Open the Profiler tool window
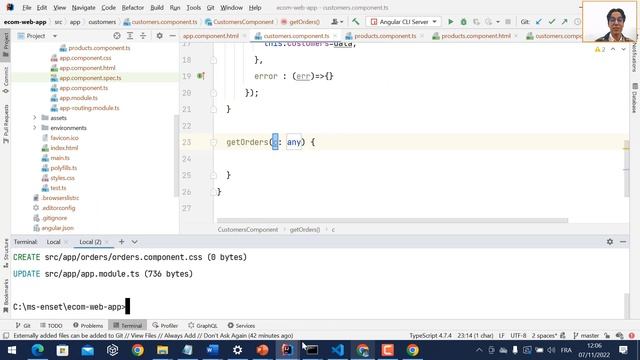This screenshot has width=640, height=360. pos(165,325)
